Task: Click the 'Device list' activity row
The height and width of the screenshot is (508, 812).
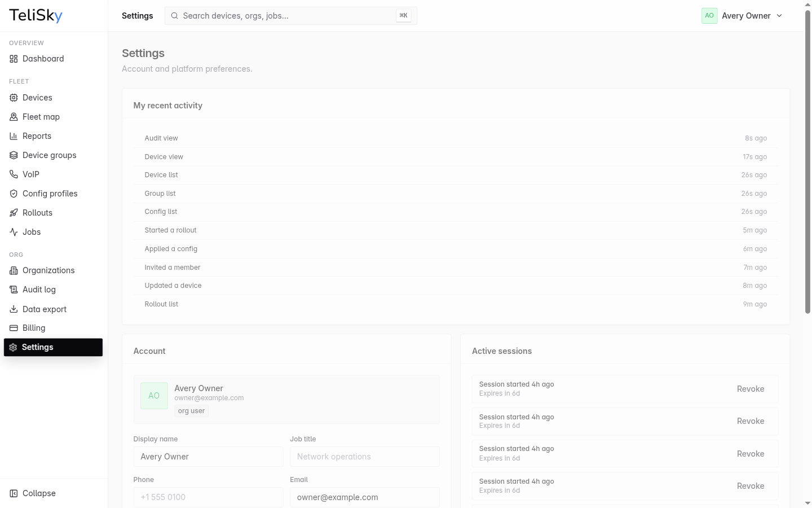Action: pos(456,175)
